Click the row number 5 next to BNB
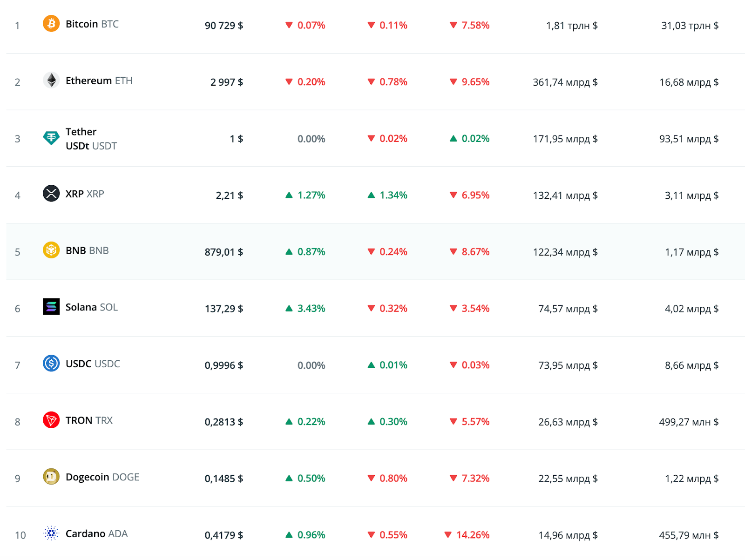Screen dimensions: 745x560 pos(17,251)
